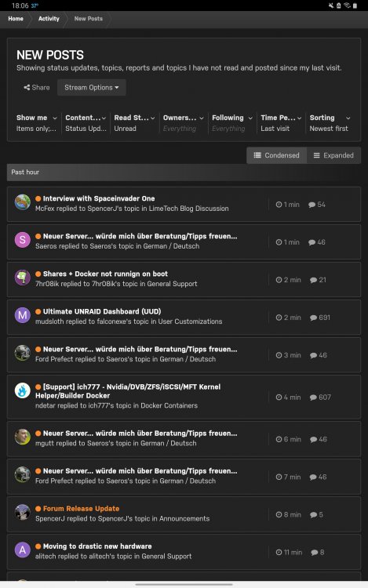Image resolution: width=368 pixels, height=588 pixels.
Task: Switch to Expanded view
Action: [333, 155]
